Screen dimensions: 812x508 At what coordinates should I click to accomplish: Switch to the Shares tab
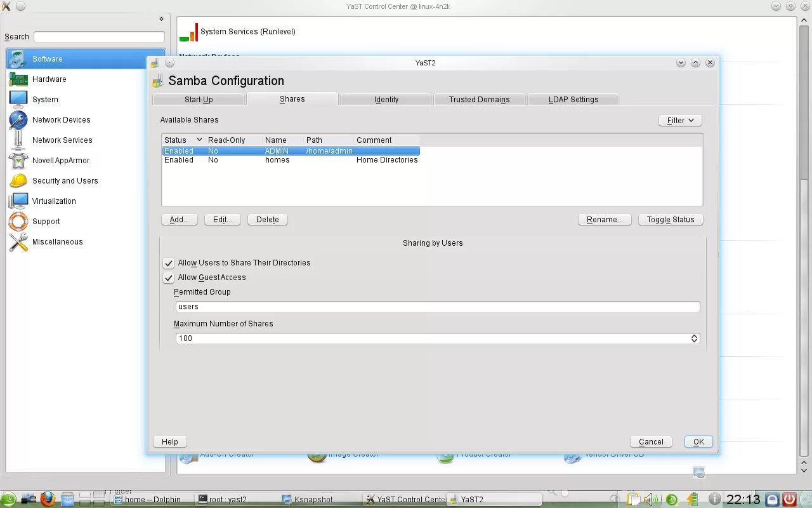292,99
